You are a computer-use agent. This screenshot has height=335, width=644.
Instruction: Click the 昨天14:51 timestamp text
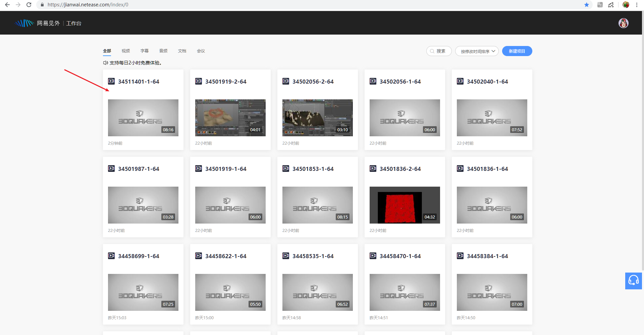(x=379, y=318)
